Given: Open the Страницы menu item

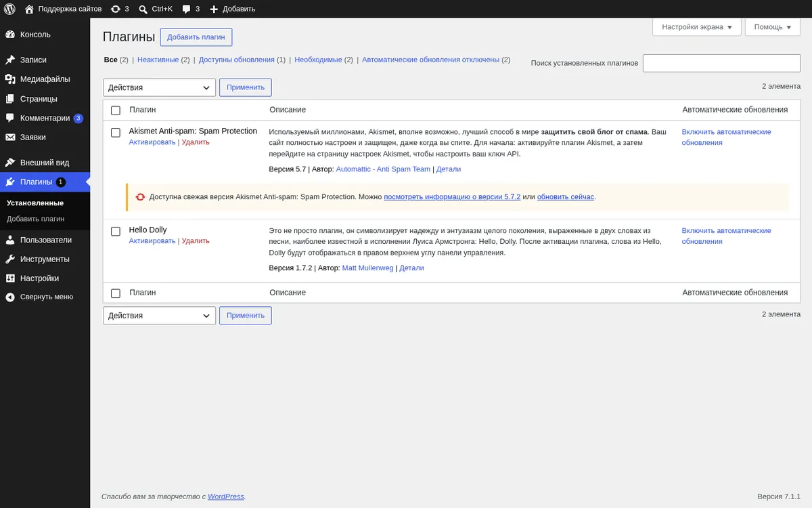Looking at the screenshot, I should pos(45,98).
